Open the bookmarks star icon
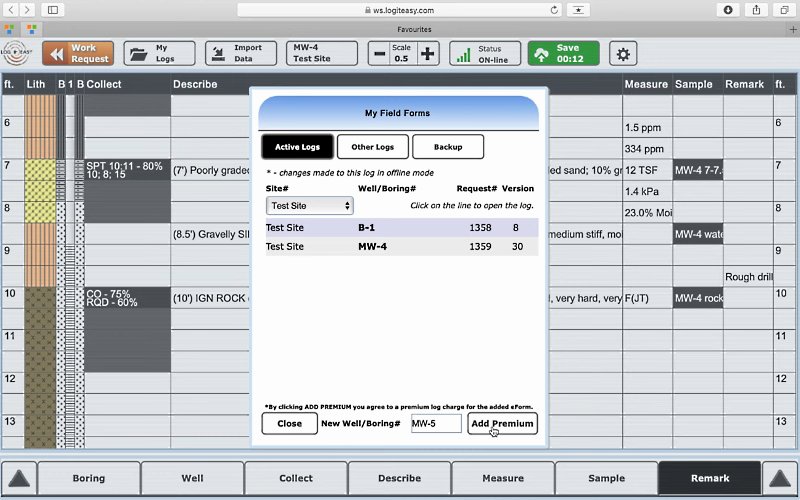The image size is (800, 500). click(578, 10)
